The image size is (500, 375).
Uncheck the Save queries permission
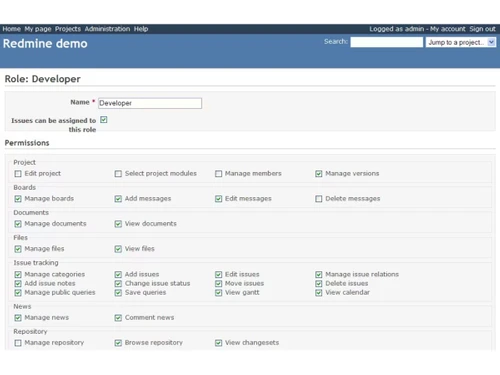click(118, 293)
